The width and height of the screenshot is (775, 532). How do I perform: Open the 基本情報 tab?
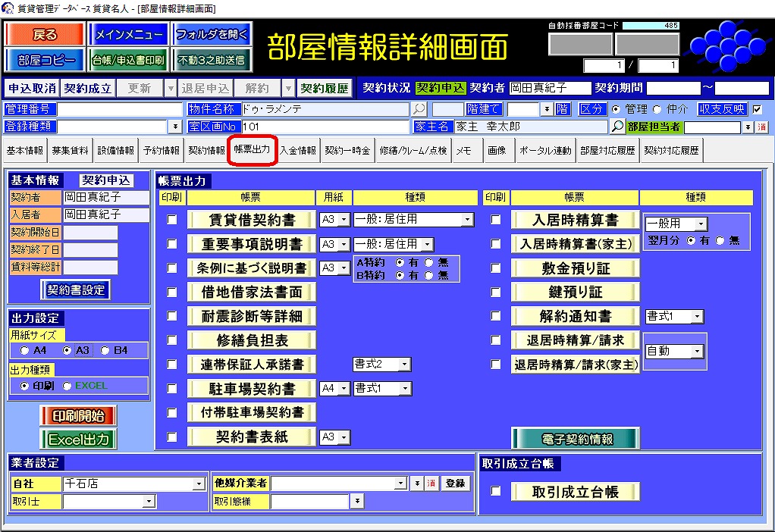tap(25, 150)
